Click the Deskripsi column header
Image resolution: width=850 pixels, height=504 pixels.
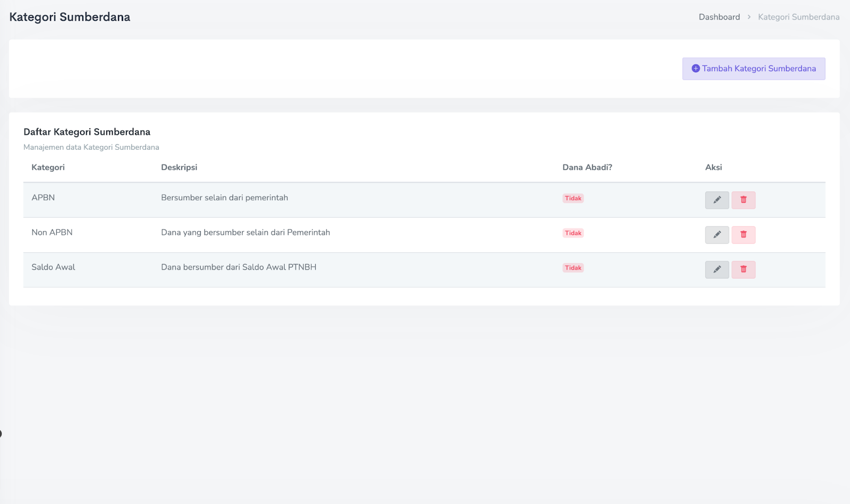(179, 167)
